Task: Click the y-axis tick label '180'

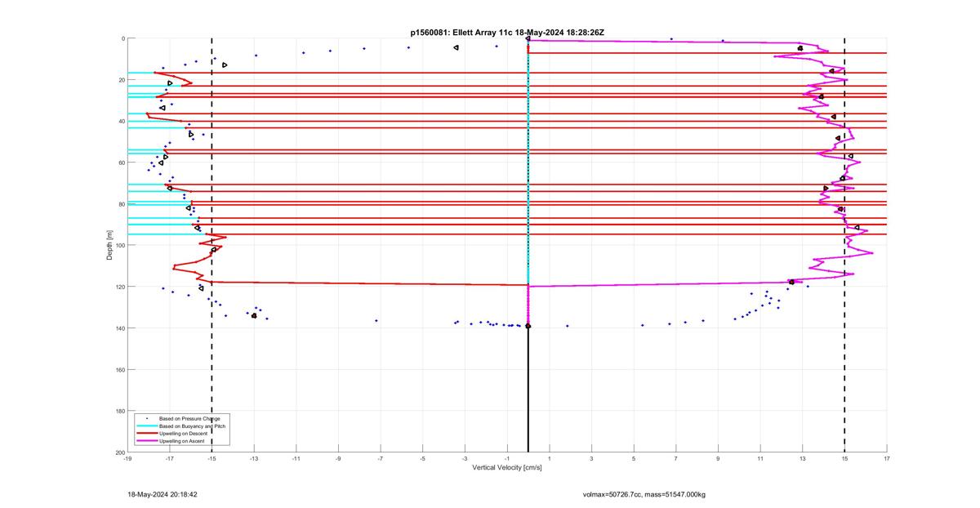Action: (119, 411)
